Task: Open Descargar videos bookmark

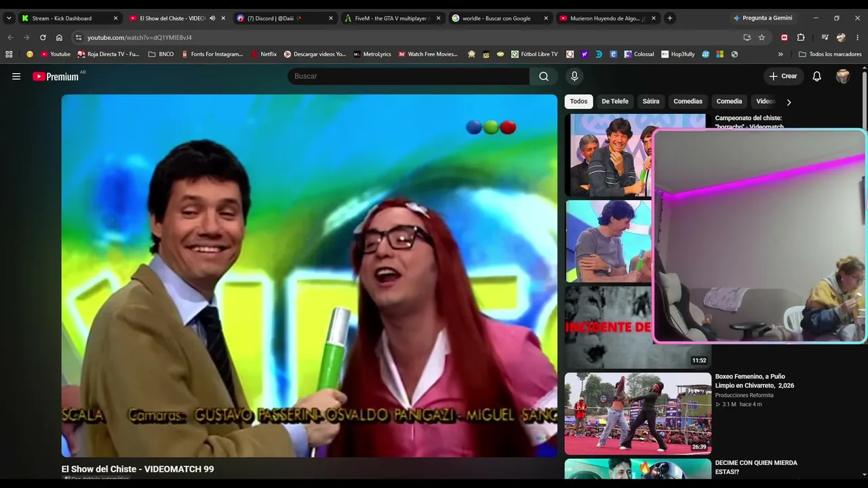Action: [315, 54]
